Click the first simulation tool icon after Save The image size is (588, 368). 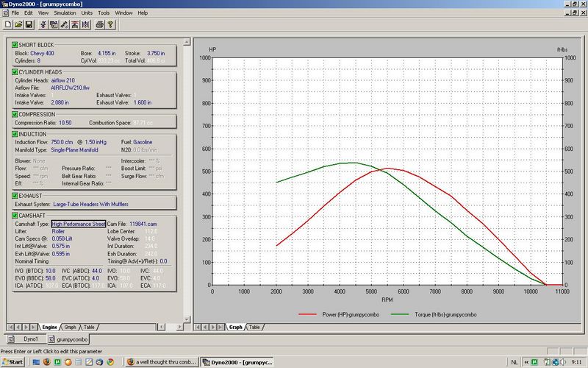(43, 24)
